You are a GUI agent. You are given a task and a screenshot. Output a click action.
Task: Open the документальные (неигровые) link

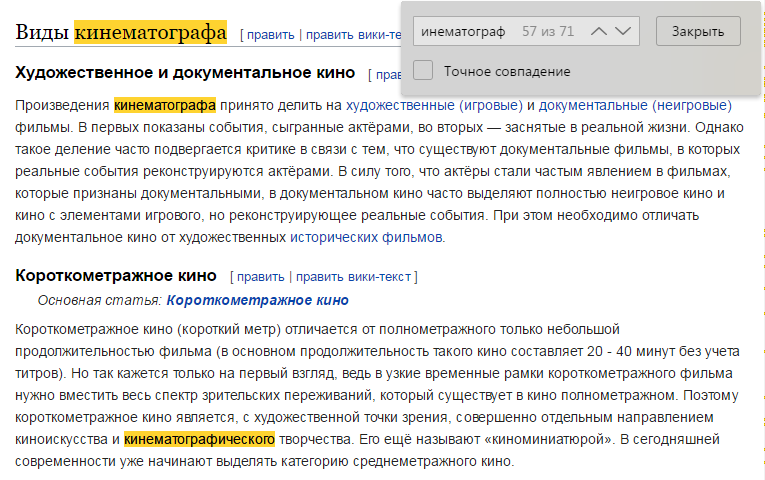(635, 105)
